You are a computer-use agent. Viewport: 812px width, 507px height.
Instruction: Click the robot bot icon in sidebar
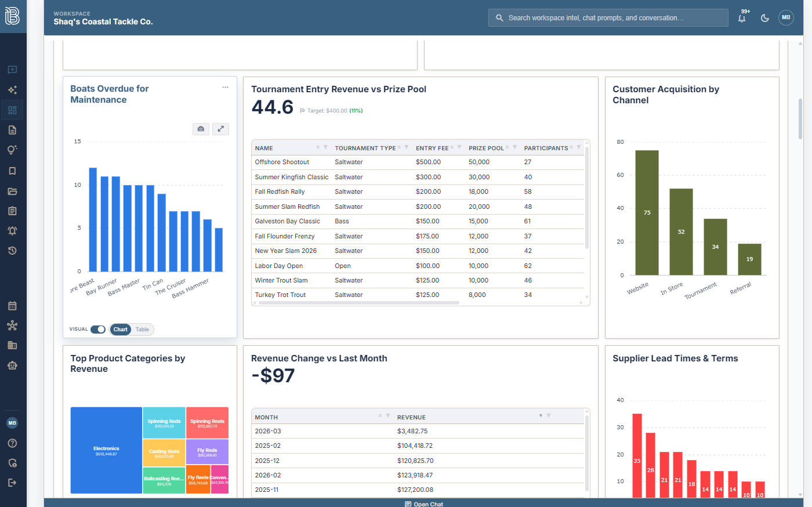[12, 365]
